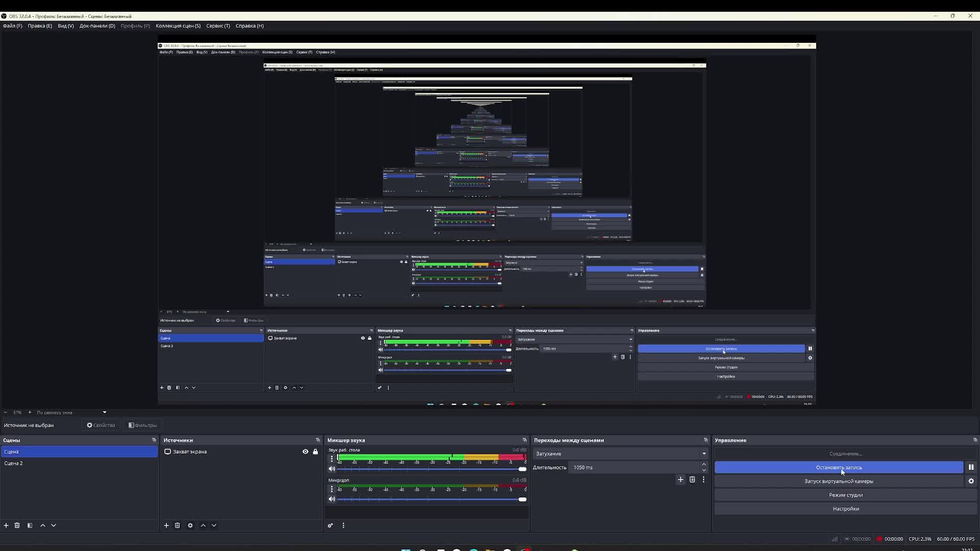
Task: Add a new scene with plus icon
Action: coord(6,525)
